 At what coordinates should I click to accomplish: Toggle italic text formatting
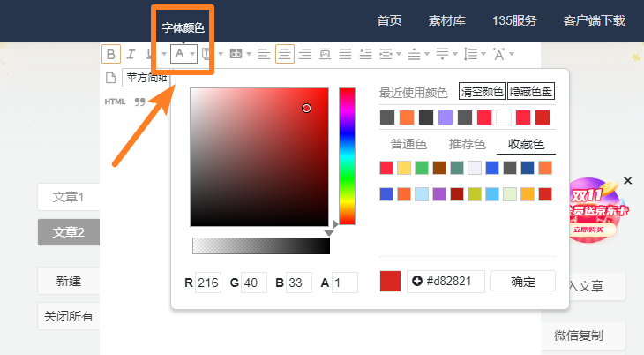[131, 54]
